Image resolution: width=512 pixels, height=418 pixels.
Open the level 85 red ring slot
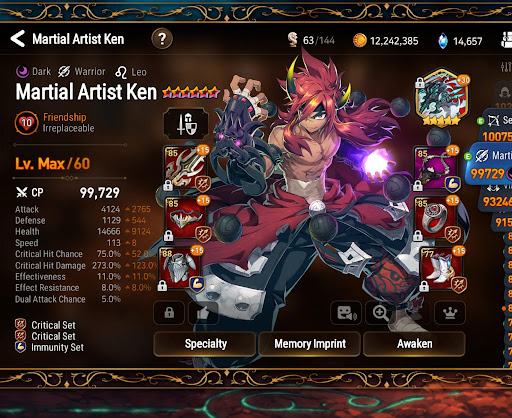click(x=436, y=218)
